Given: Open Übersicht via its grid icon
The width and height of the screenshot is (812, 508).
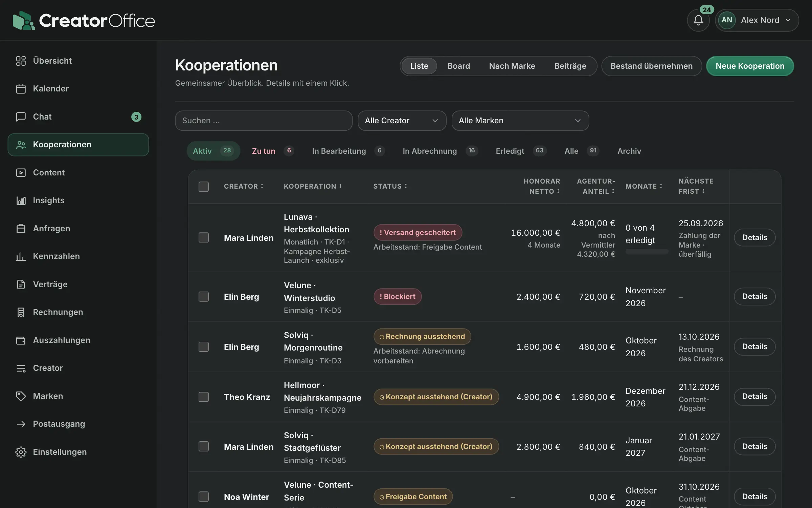Looking at the screenshot, I should tap(21, 61).
